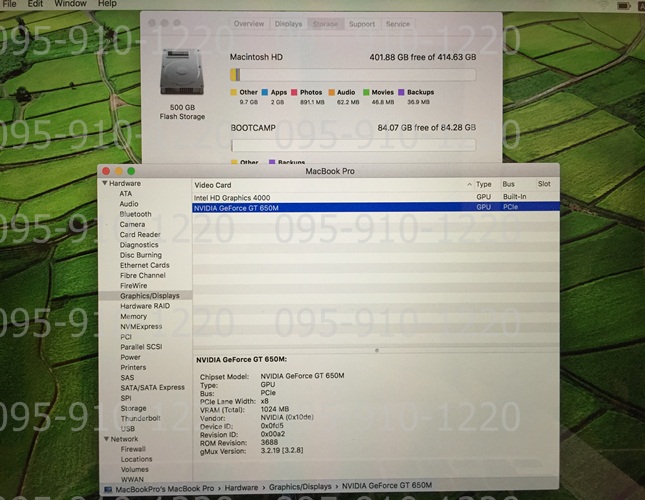Open the Edit menu in the menu bar
Viewport: 645px width, 500px height.
tap(35, 4)
